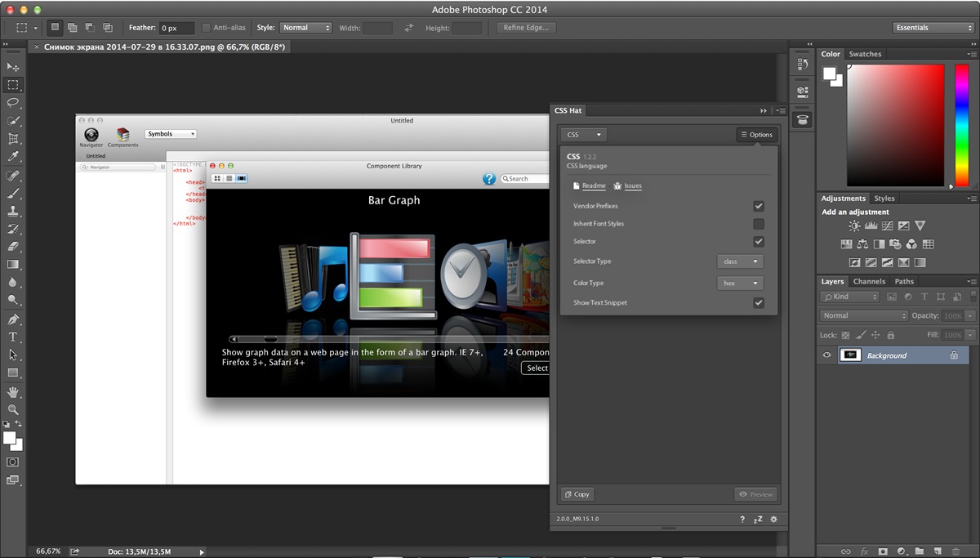Viewport: 980px width, 558px height.
Task: Toggle the Lock position button
Action: pos(875,335)
